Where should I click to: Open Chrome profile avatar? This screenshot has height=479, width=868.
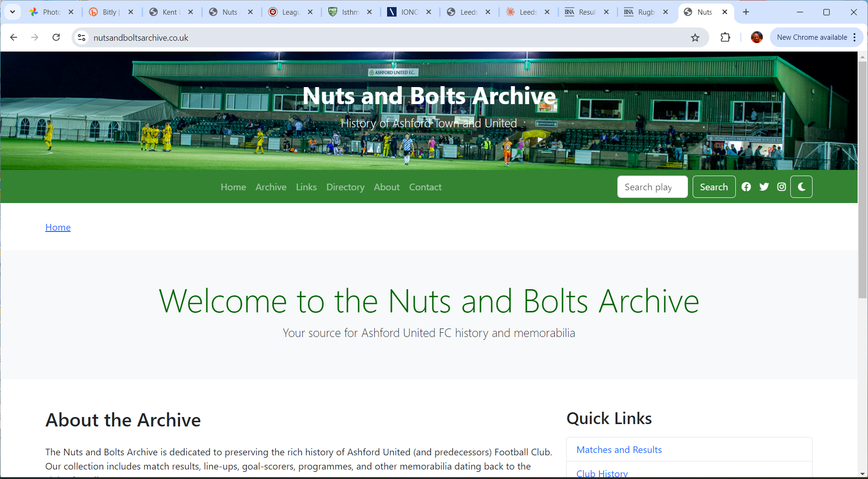(x=757, y=37)
